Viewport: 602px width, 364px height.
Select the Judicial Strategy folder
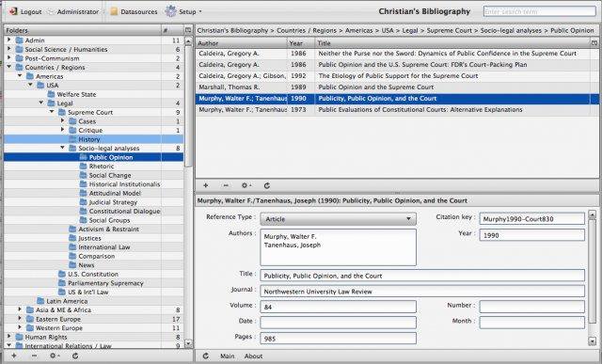[x=113, y=202]
